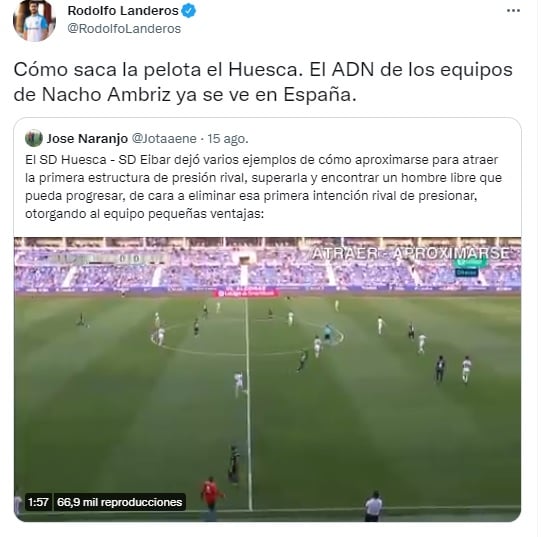Open the three-dot tweet options menu

coord(513,11)
